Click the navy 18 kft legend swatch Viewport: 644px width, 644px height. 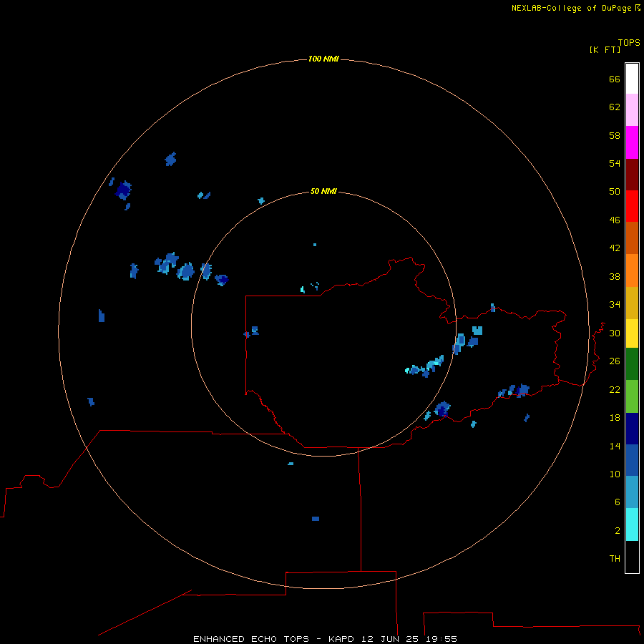click(x=632, y=429)
